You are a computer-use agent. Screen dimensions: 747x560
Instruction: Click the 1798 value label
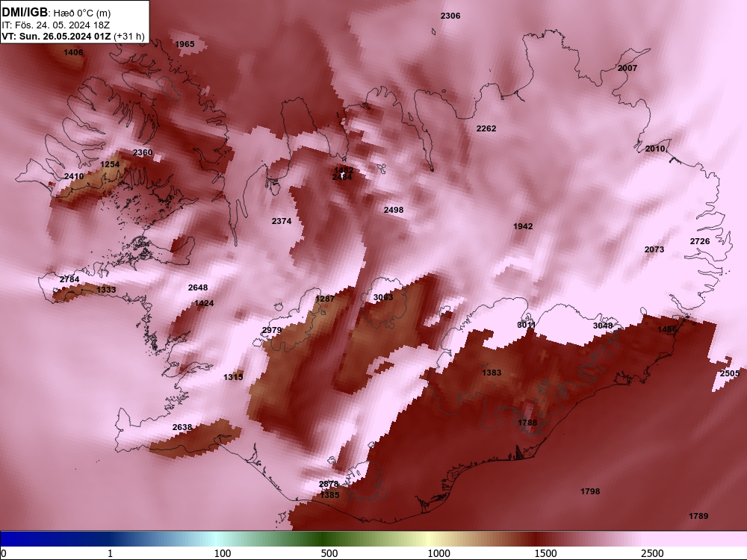click(x=590, y=491)
